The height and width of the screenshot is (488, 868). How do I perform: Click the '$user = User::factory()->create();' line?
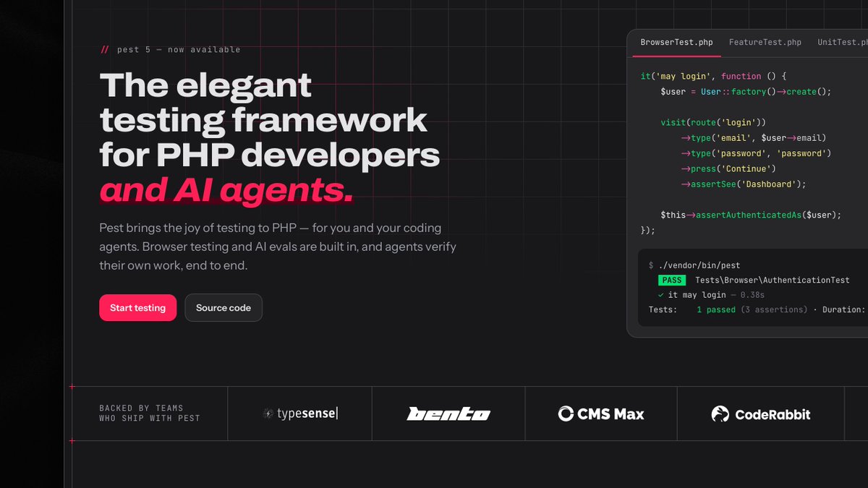(746, 92)
